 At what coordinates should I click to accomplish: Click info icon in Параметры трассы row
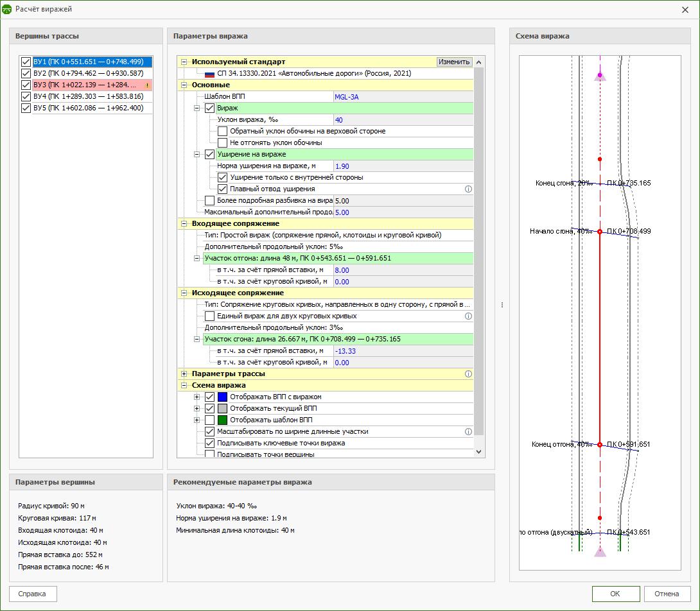tap(468, 374)
